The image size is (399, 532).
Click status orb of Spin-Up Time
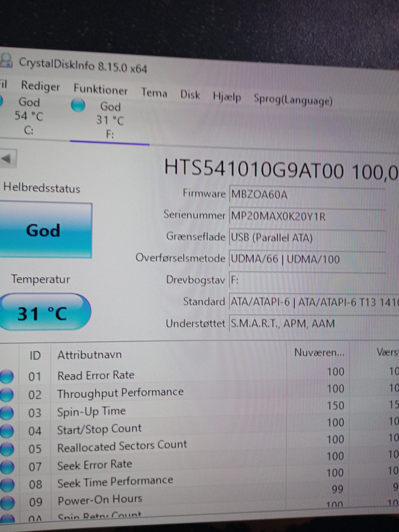tap(6, 413)
